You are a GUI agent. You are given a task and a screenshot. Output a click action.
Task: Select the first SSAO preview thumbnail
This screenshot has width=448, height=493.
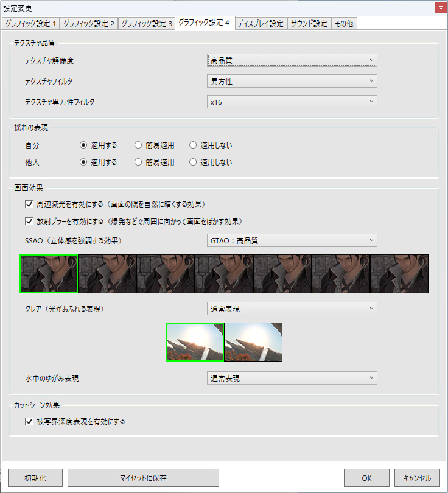[49, 274]
